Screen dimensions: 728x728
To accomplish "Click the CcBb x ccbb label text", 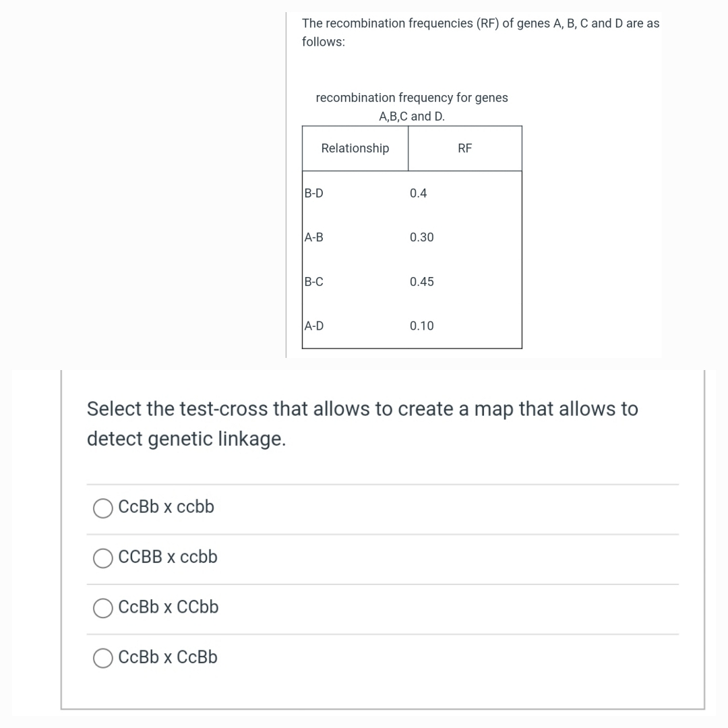I will pos(166,507).
